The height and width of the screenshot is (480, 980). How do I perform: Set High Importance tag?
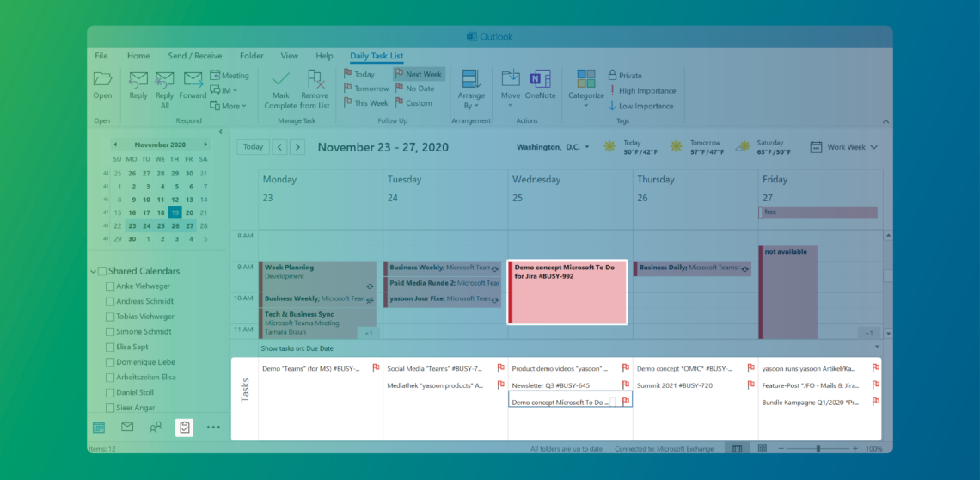[642, 90]
